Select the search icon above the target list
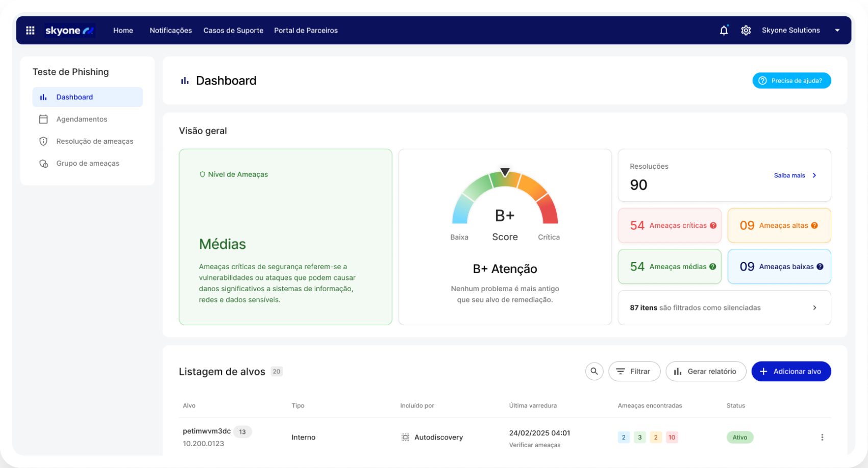 point(594,371)
